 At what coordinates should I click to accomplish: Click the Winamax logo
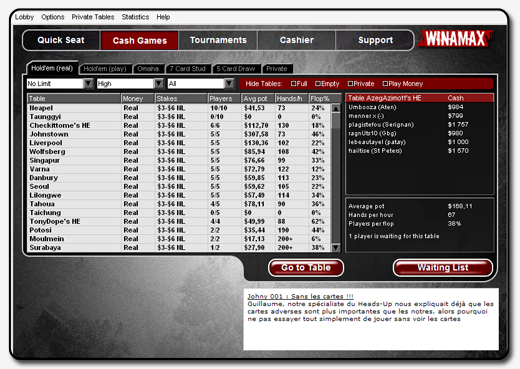coord(455,38)
